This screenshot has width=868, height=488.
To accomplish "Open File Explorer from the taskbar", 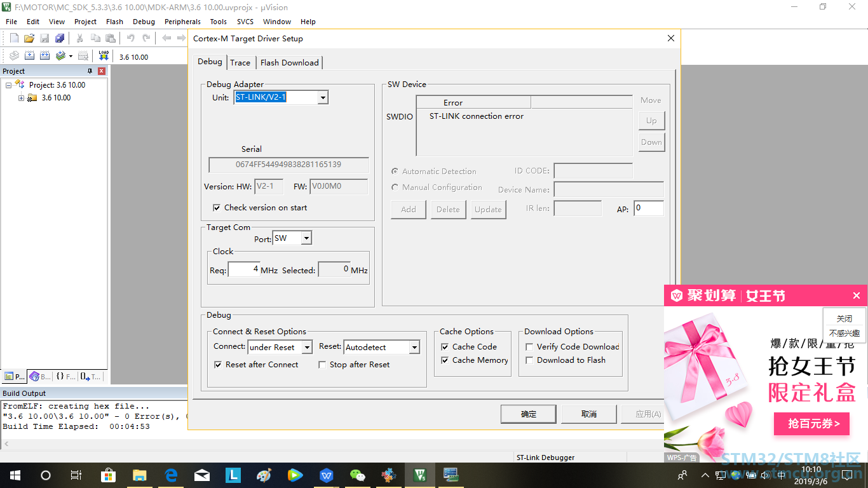I will 139,475.
